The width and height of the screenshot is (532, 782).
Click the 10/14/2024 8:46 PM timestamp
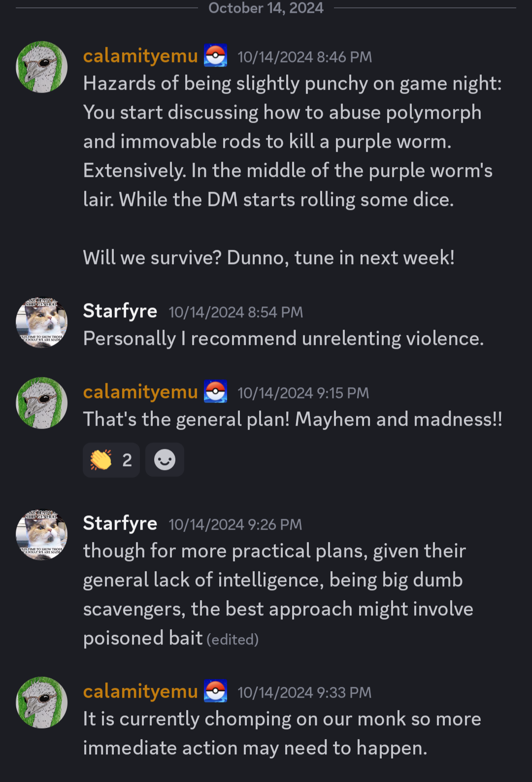304,57
